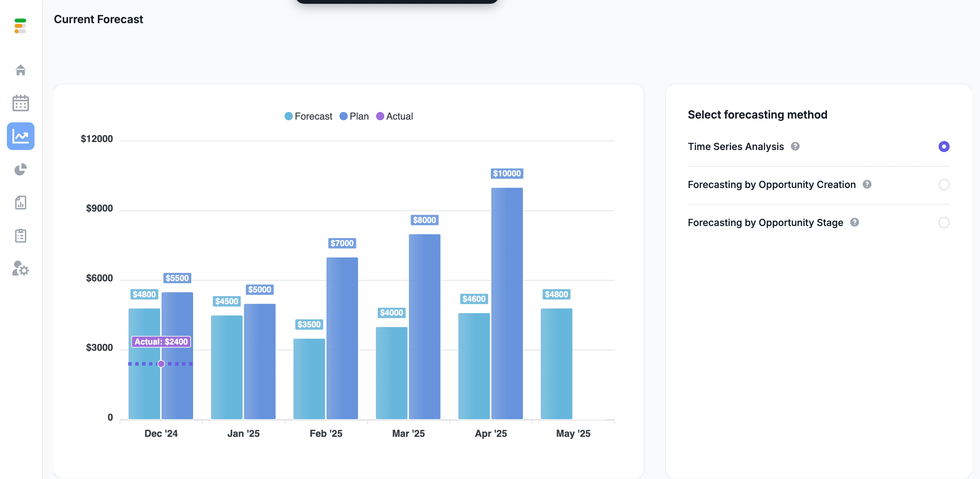Select the Calendar icon in sidebar
The image size is (980, 479).
21,102
